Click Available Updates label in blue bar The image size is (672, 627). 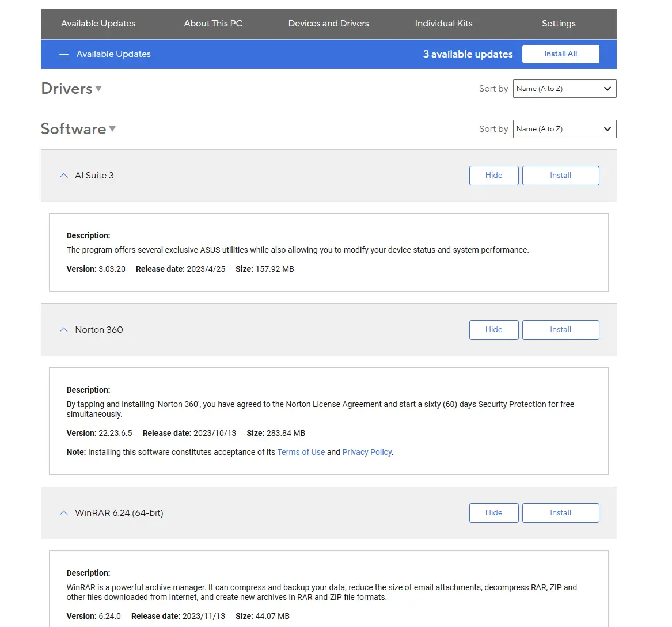point(113,55)
